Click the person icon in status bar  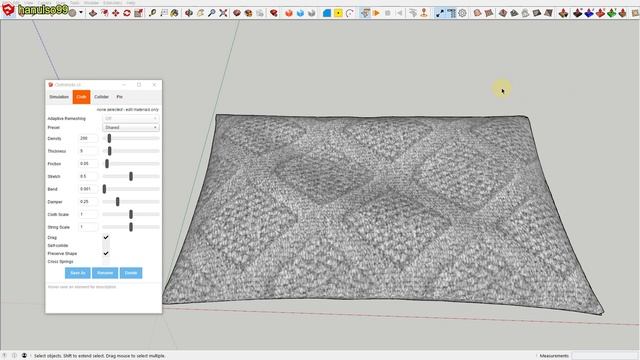(x=24, y=356)
